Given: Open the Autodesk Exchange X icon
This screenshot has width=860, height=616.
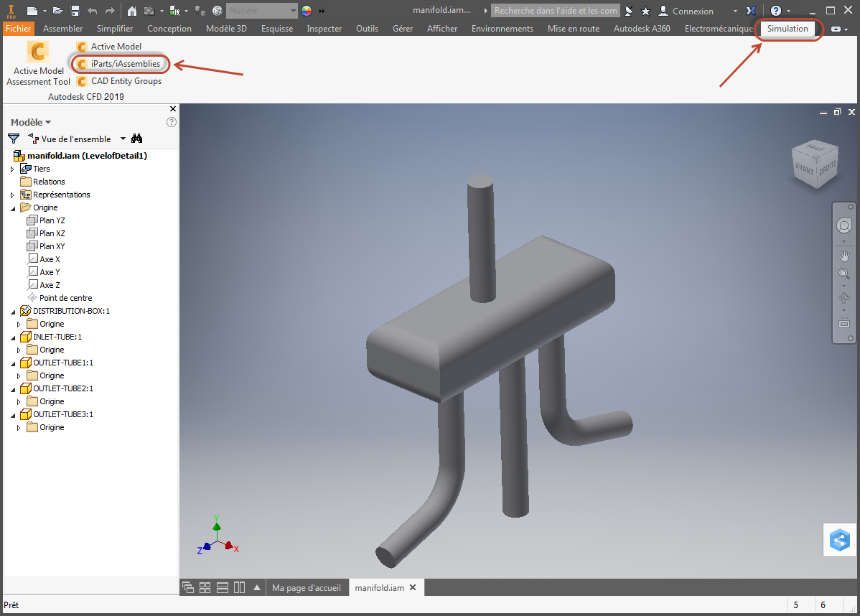Looking at the screenshot, I should click(751, 11).
